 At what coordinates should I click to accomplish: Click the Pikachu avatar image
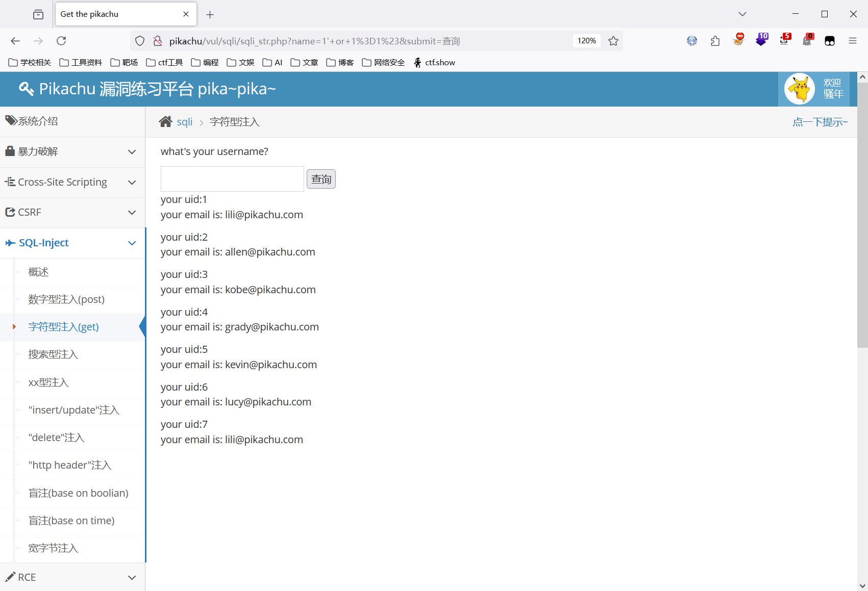click(800, 89)
